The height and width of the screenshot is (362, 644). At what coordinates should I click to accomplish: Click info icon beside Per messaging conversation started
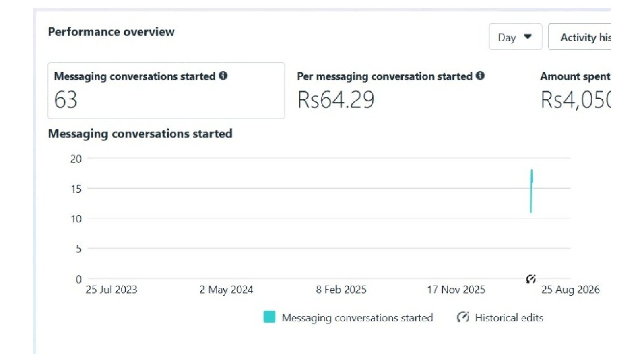coord(480,76)
